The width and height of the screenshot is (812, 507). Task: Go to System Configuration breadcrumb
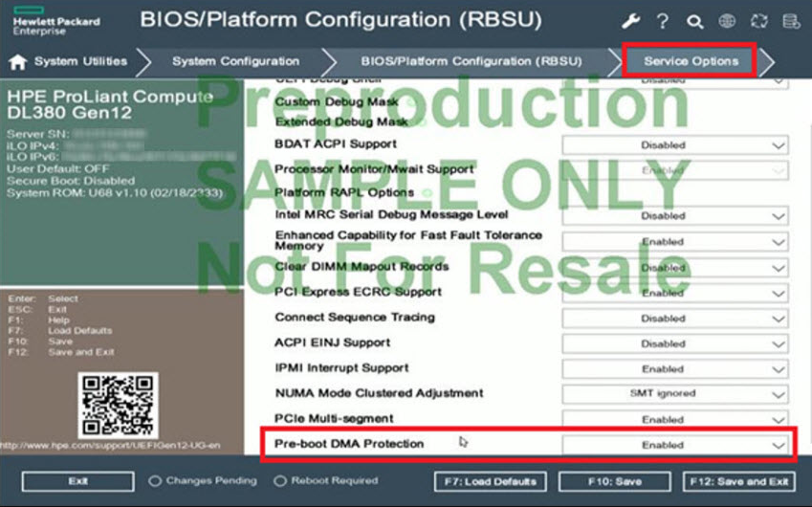(x=235, y=61)
